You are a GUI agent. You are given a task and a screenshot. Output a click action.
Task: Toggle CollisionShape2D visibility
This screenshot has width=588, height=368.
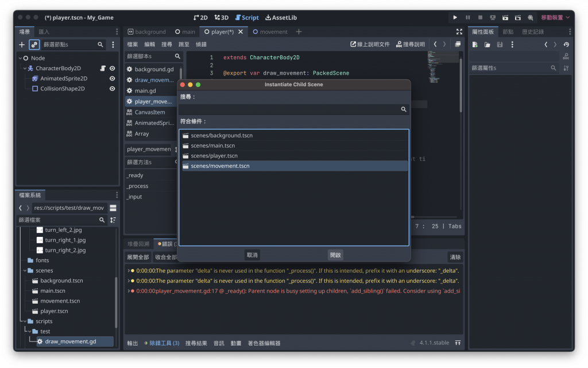[112, 89]
